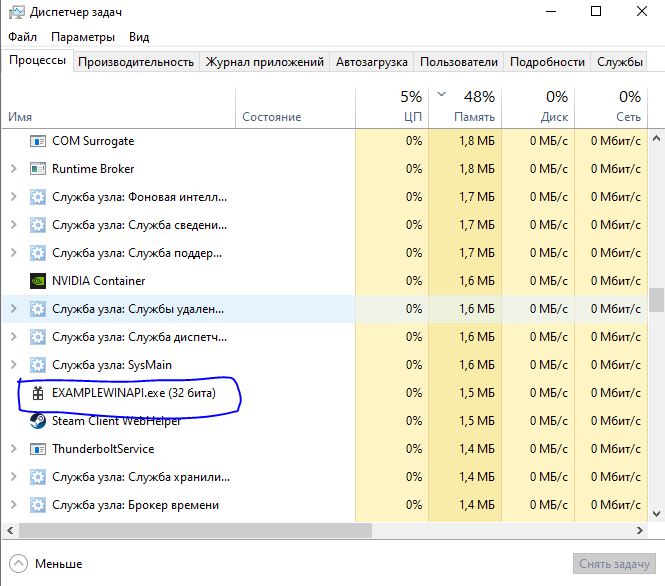Expand Служба узла: Служба хранили... group
The height and width of the screenshot is (586, 665).
click(14, 477)
